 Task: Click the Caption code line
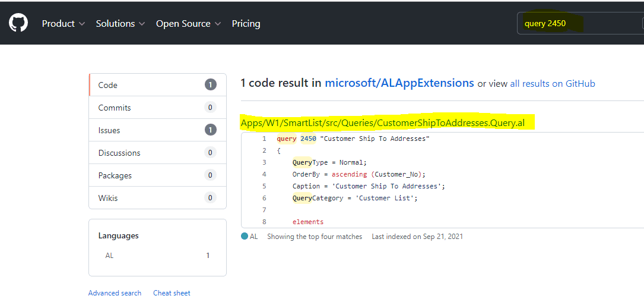coord(369,186)
